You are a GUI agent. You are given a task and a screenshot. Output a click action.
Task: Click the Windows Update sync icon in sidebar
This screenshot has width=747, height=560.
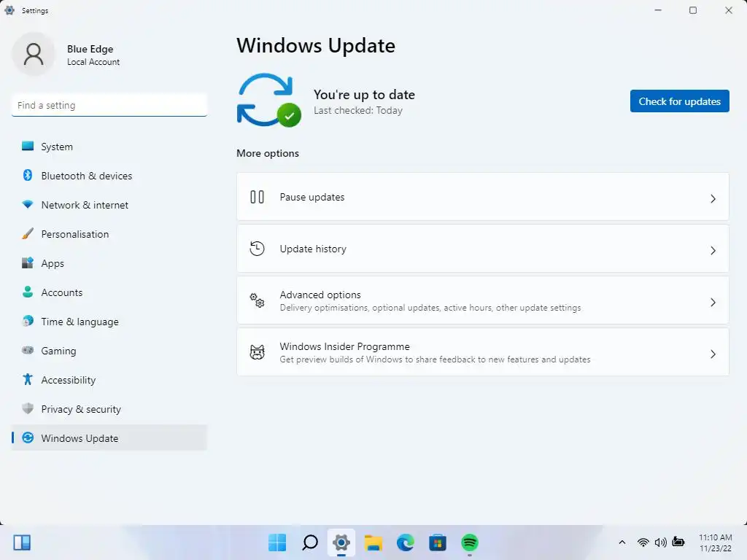tap(28, 437)
